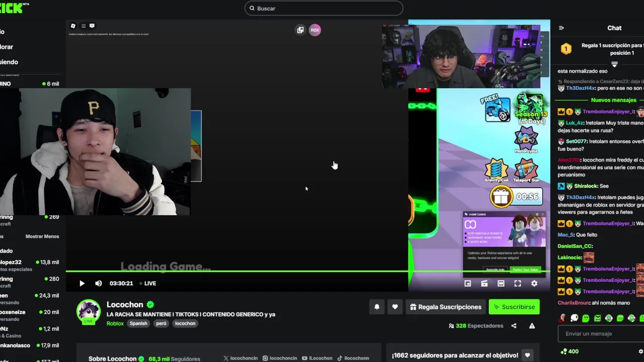Open the Roblox hamburger list icon
The height and width of the screenshot is (362, 644).
(x=84, y=26)
